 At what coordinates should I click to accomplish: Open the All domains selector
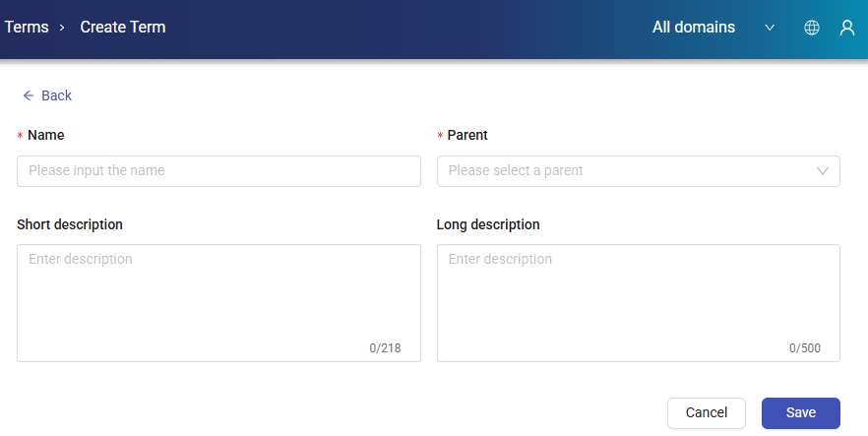pyautogui.click(x=694, y=28)
